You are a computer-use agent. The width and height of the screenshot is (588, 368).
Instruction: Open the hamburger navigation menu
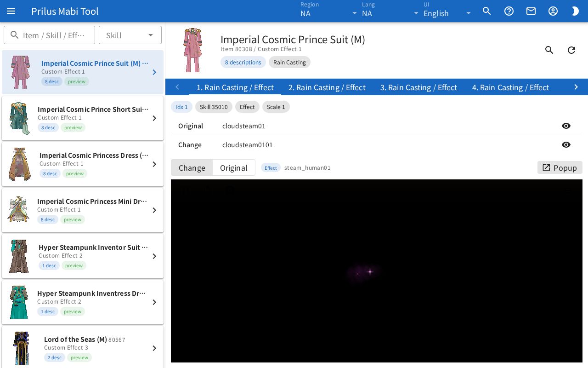11,11
